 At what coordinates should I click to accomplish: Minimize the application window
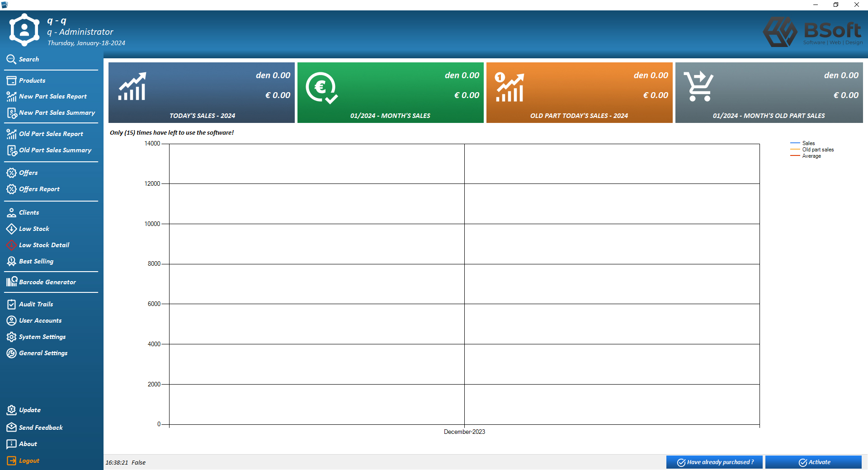(816, 5)
